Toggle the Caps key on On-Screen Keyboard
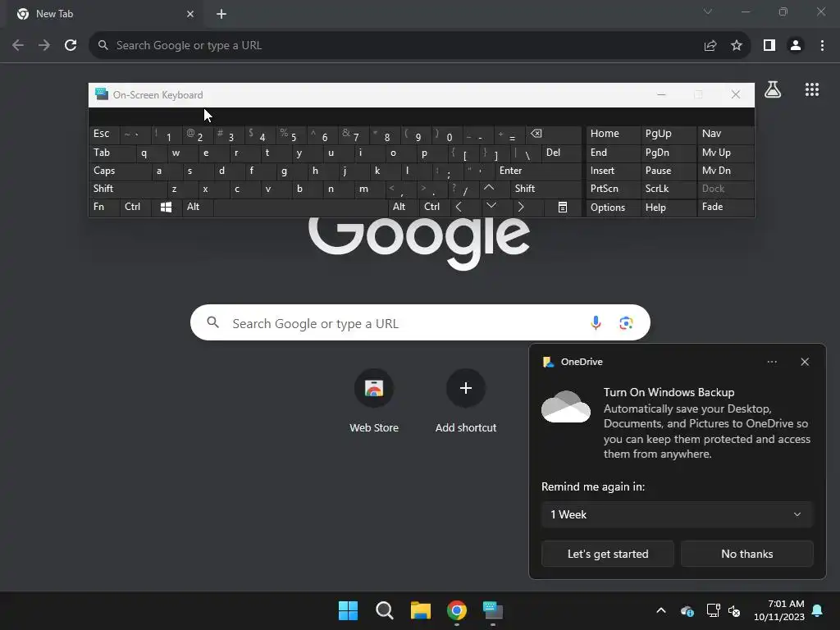 click(120, 171)
